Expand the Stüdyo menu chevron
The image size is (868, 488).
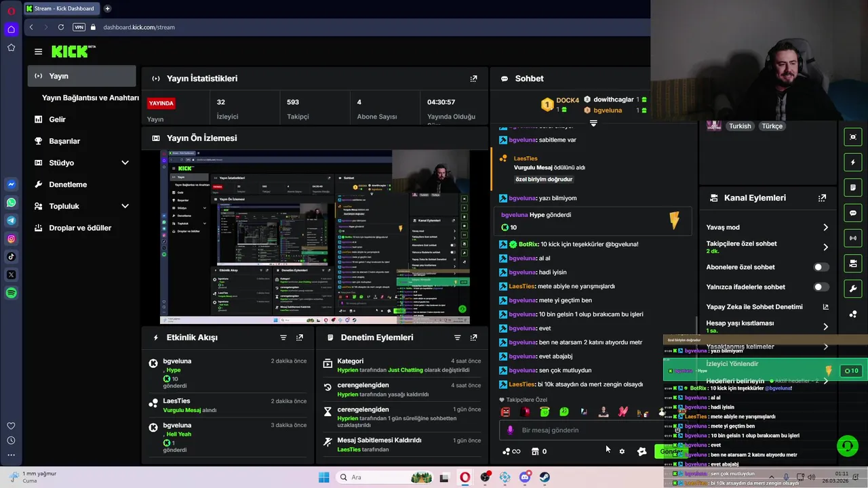(x=125, y=163)
